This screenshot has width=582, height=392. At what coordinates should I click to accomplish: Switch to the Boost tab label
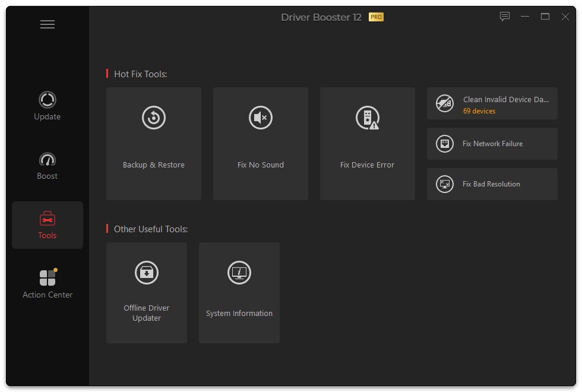point(47,176)
